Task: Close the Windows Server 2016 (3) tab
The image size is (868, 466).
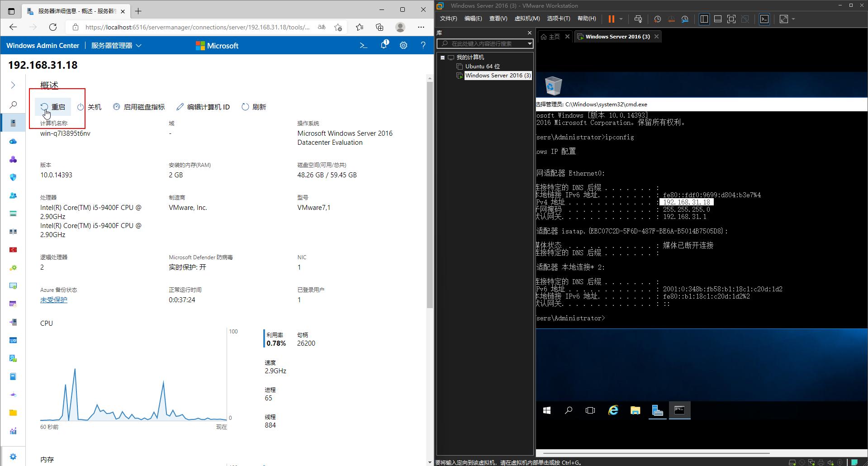Action: pyautogui.click(x=656, y=37)
